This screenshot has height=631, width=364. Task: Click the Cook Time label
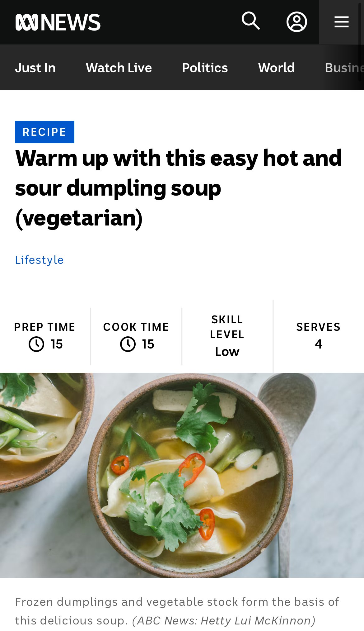[136, 327]
